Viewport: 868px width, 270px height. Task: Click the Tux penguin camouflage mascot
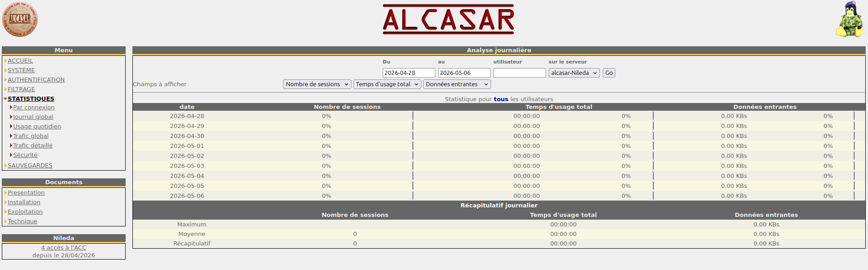coord(850,20)
